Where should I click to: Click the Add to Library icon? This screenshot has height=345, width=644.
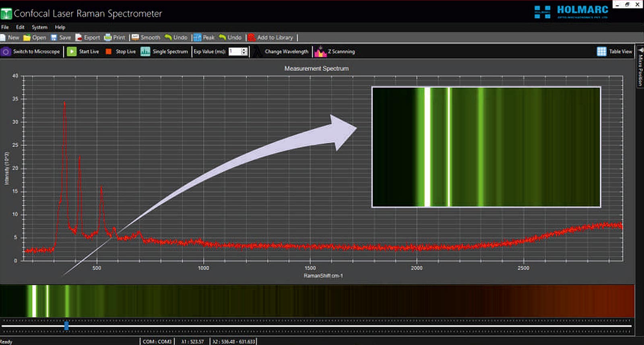252,37
